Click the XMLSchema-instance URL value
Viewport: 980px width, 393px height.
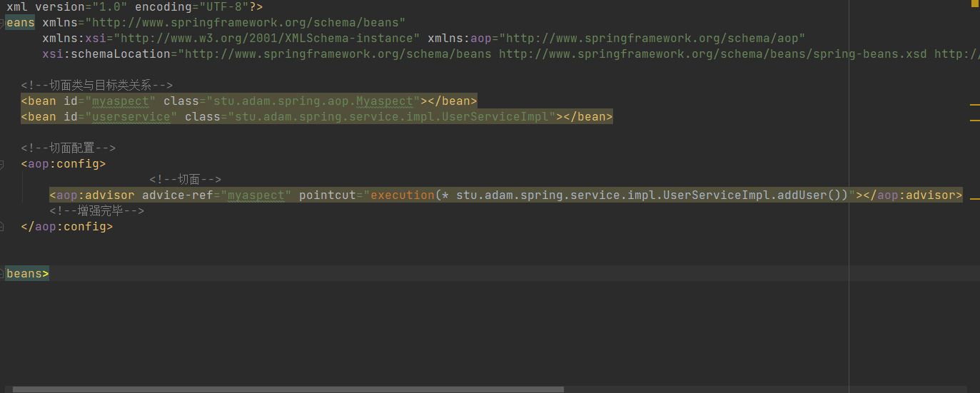tap(266, 39)
